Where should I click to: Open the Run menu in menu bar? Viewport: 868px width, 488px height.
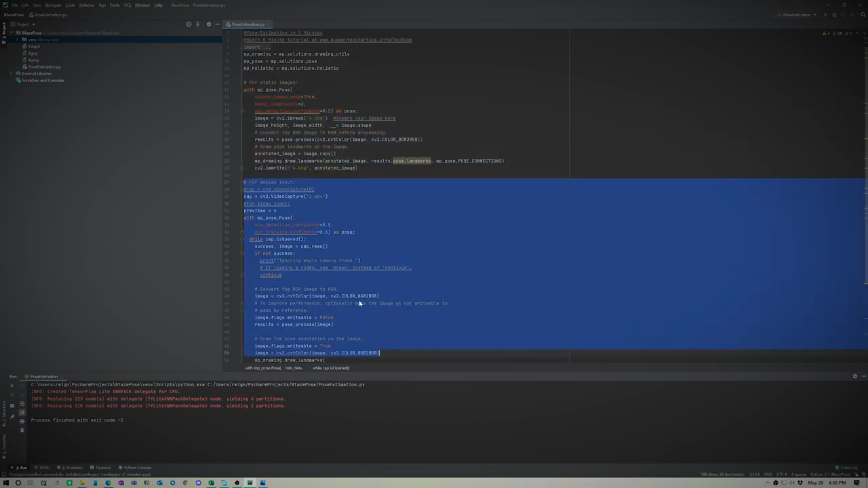[102, 5]
